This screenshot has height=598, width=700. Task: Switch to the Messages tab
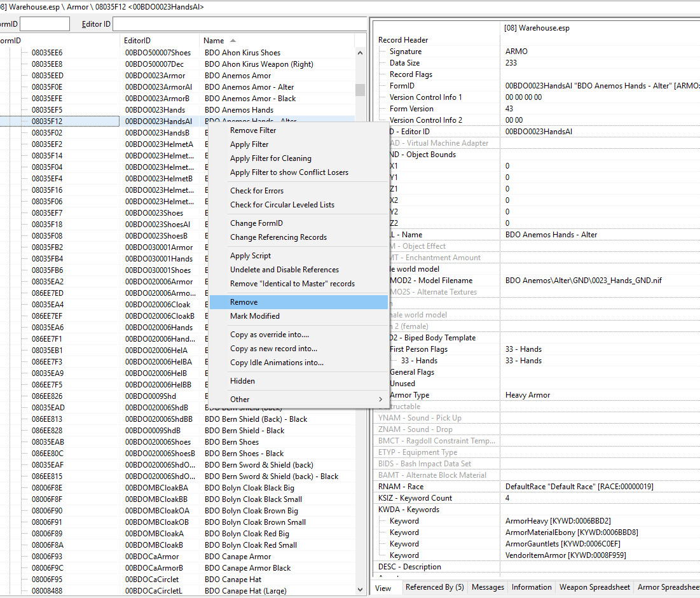click(488, 587)
